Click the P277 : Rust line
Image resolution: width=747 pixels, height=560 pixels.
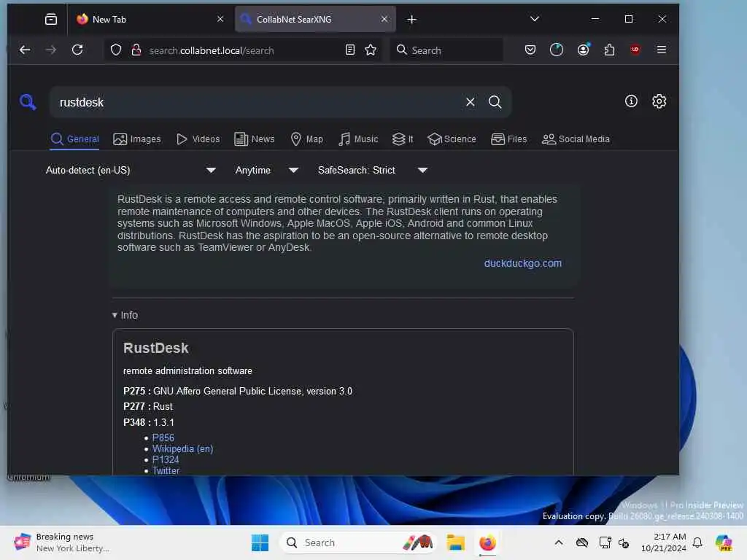tap(147, 407)
